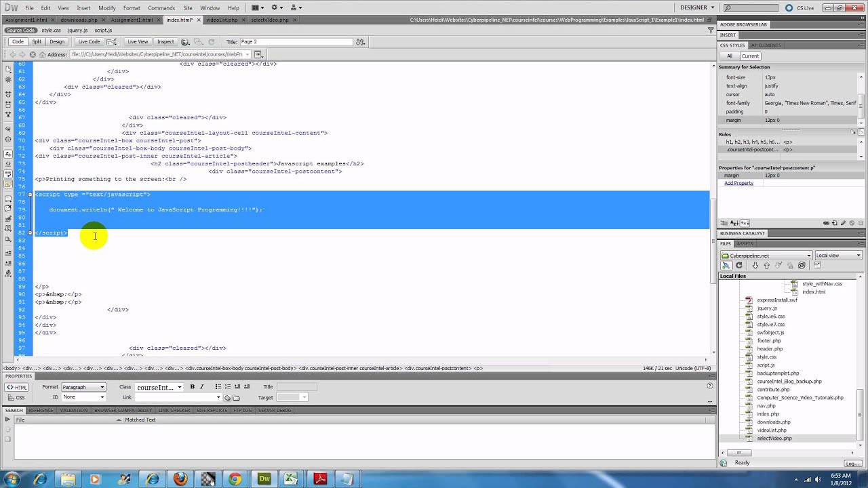Collapse the script block at line 77
Image resolution: width=868 pixels, height=488 pixels.
point(30,195)
